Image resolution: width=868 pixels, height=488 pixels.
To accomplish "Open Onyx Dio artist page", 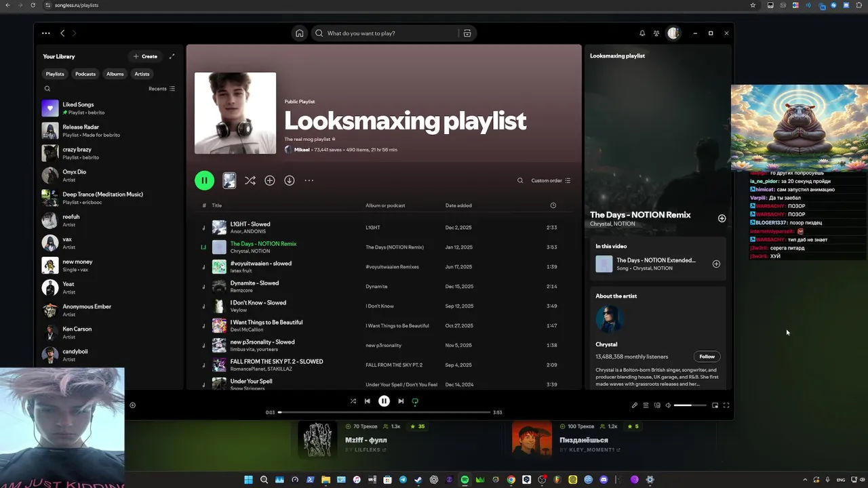I will [x=108, y=176].
